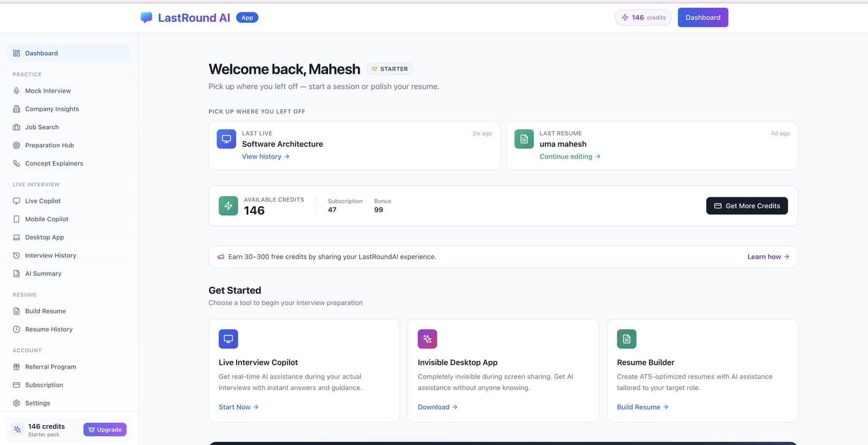This screenshot has height=445, width=868.
Task: Click the Upgrade button in sidebar
Action: coord(105,429)
